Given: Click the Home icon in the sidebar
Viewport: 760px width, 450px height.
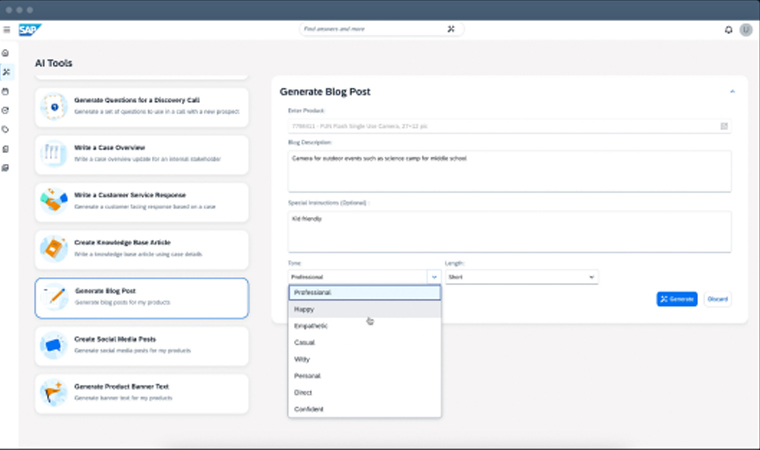Looking at the screenshot, I should point(7,53).
